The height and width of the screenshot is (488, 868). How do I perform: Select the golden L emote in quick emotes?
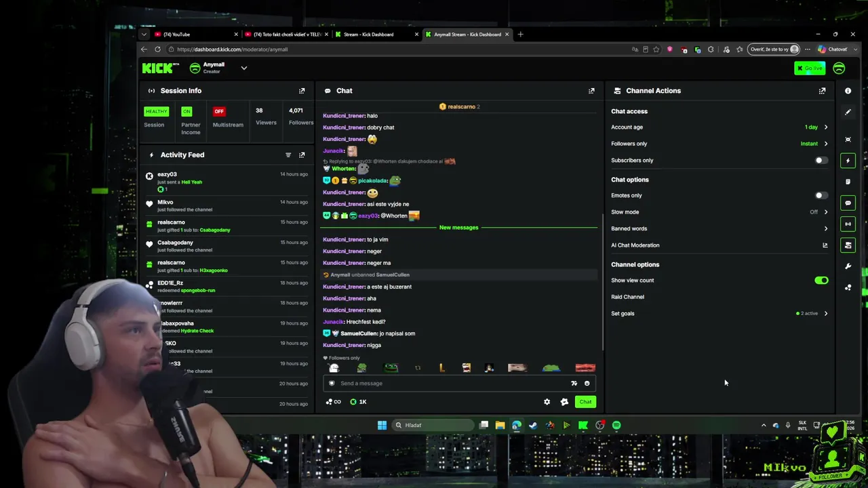[442, 368]
